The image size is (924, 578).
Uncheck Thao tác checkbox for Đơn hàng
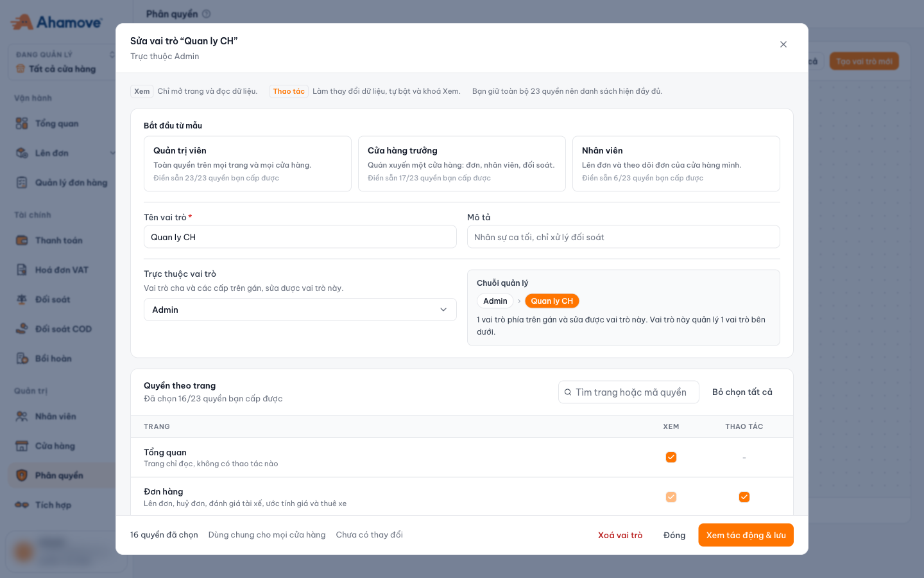744,497
